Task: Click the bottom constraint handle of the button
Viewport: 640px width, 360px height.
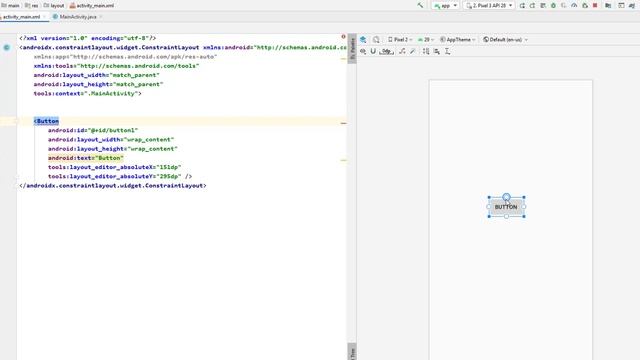Action: (x=506, y=216)
